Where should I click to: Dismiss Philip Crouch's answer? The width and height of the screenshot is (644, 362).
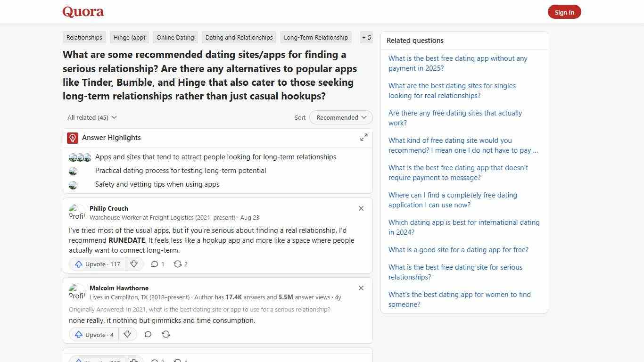click(x=361, y=208)
